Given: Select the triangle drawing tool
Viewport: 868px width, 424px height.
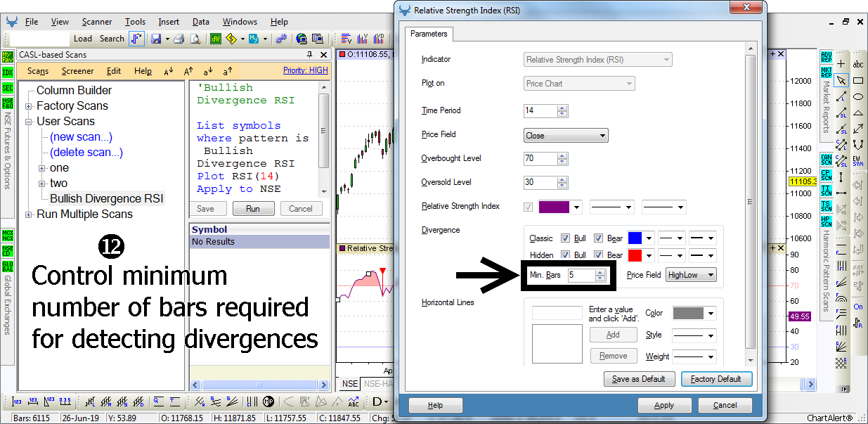Looking at the screenshot, I should (x=858, y=113).
